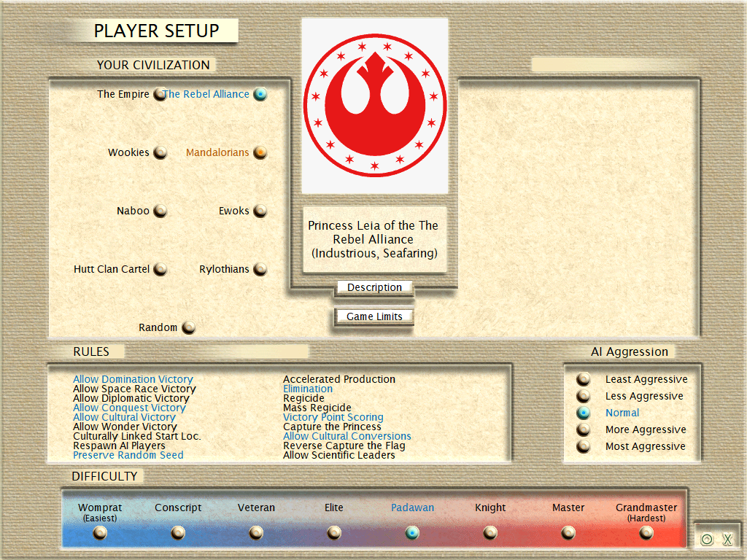This screenshot has width=747, height=560.
Task: Set AI aggression to Less Aggressive
Action: (x=583, y=396)
